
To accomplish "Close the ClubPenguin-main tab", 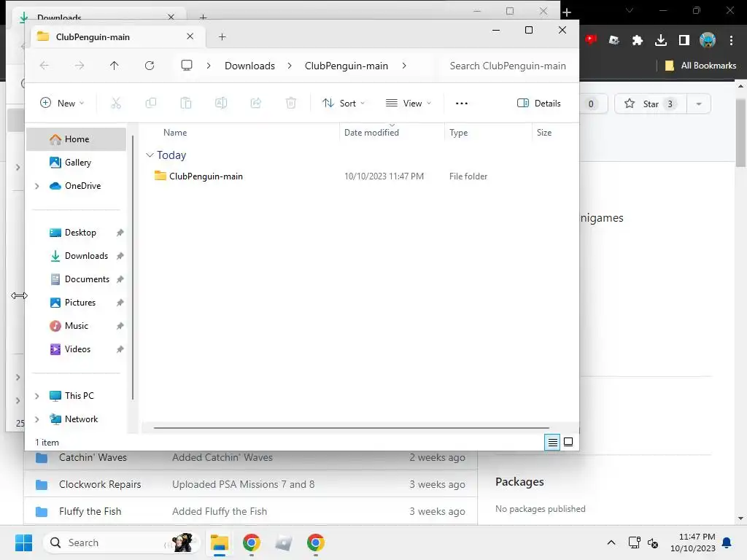I will click(x=190, y=36).
